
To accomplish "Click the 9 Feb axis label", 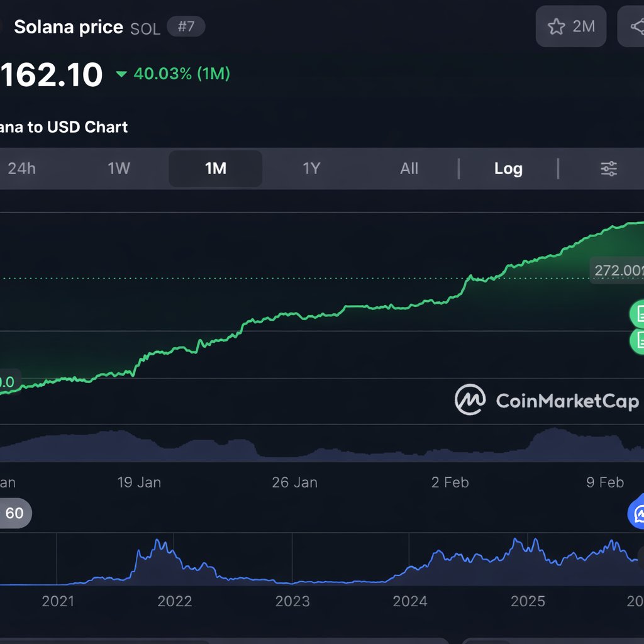I will 606,482.
